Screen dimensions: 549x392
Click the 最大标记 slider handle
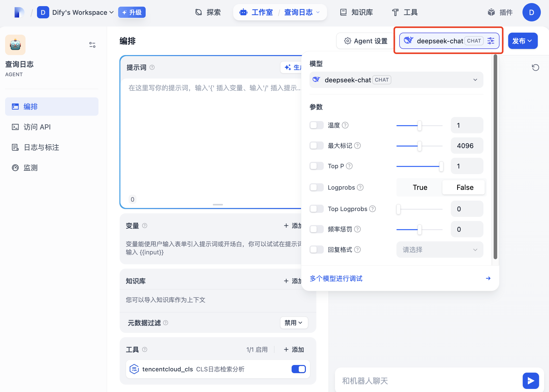pyautogui.click(x=419, y=146)
